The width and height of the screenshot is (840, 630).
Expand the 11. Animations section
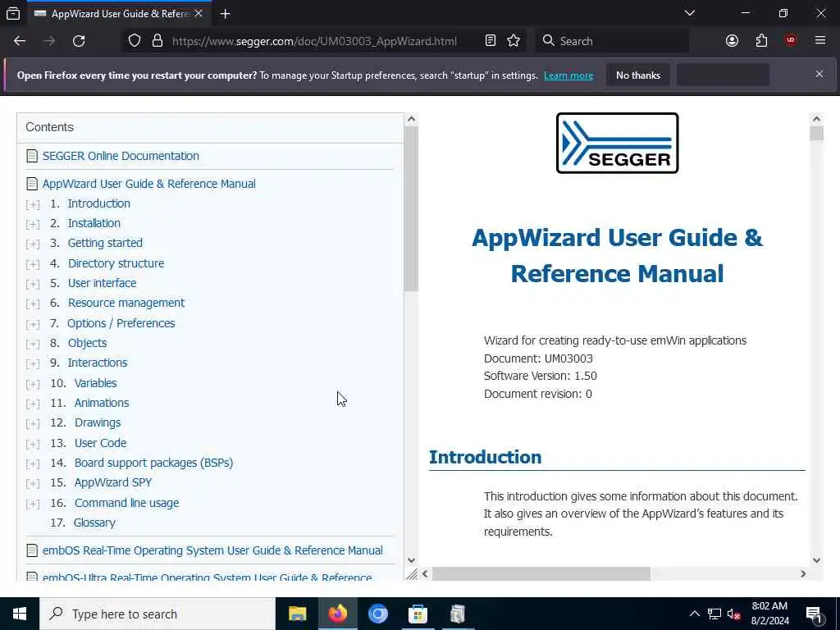tap(33, 404)
